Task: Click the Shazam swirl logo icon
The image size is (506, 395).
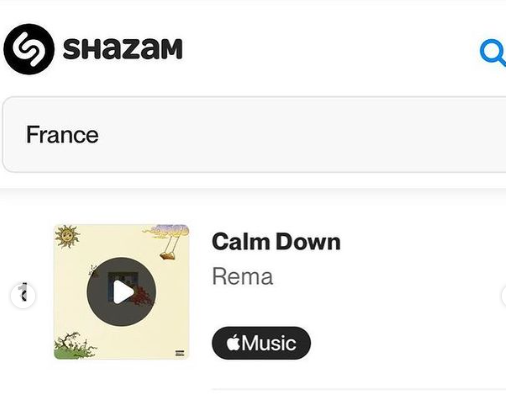Action: [29, 49]
